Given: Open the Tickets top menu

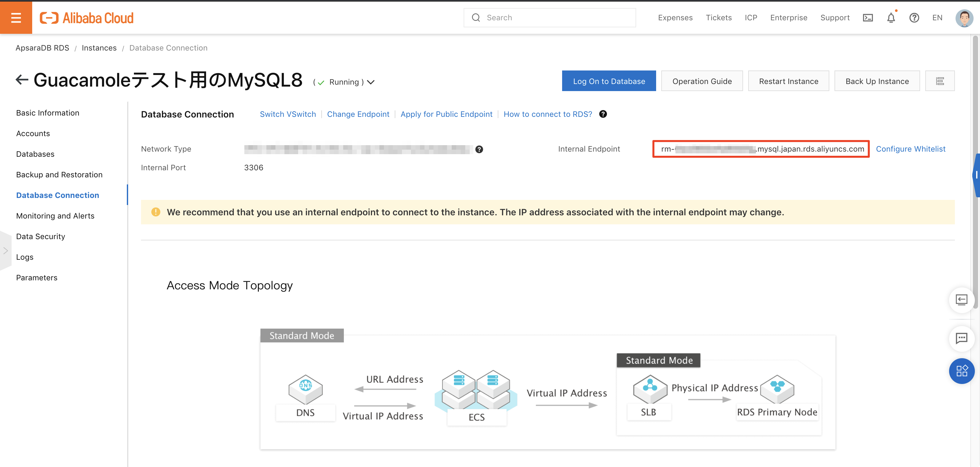Looking at the screenshot, I should [x=719, y=18].
